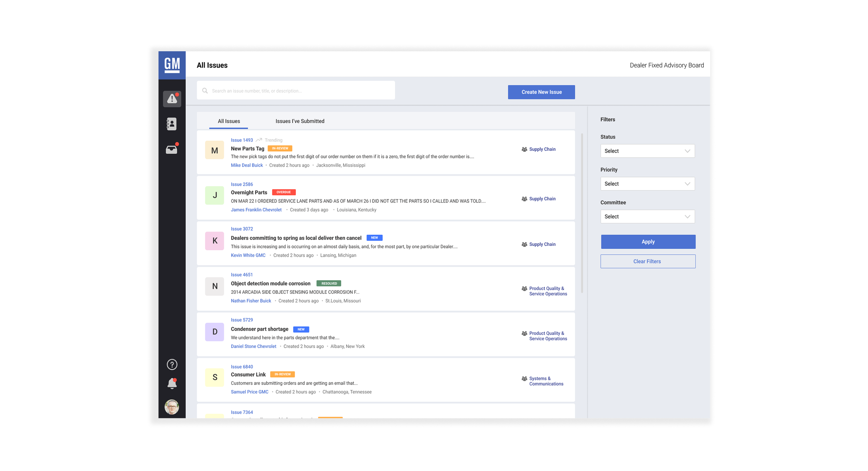Switch to Issues I've Submitted tab
The height and width of the screenshot is (471, 868).
[x=300, y=121]
